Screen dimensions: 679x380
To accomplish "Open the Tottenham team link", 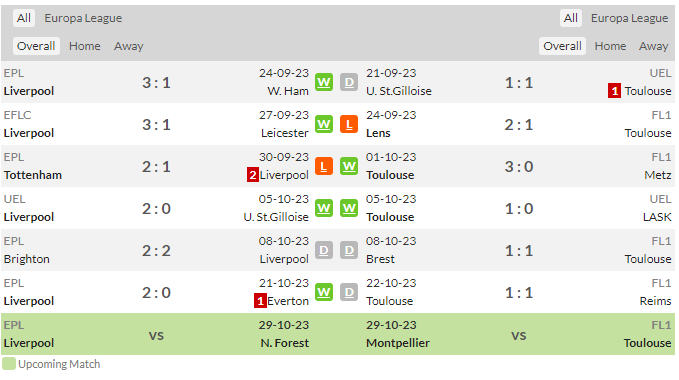I will [x=32, y=175].
